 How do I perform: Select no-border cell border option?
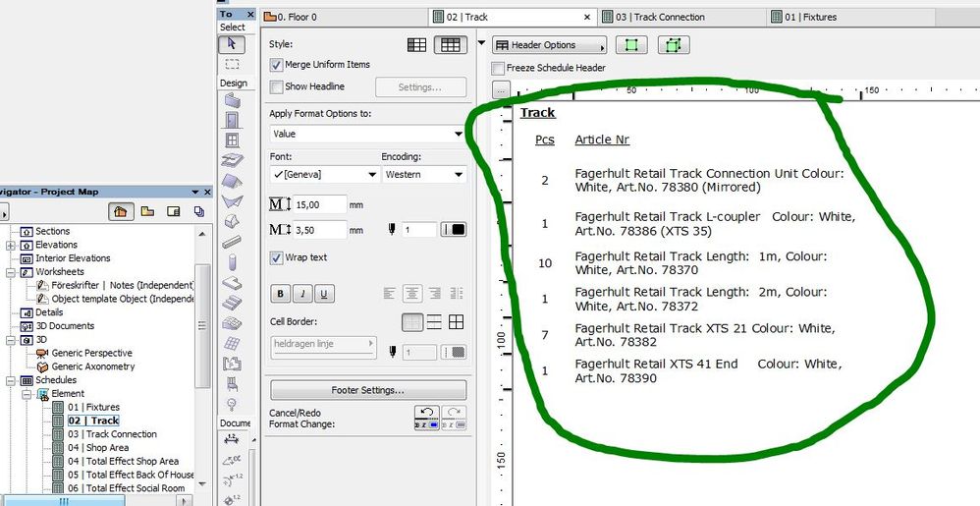point(411,322)
